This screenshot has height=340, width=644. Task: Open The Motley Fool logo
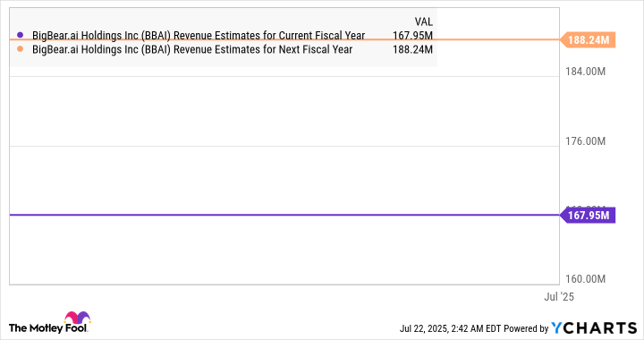(49, 323)
